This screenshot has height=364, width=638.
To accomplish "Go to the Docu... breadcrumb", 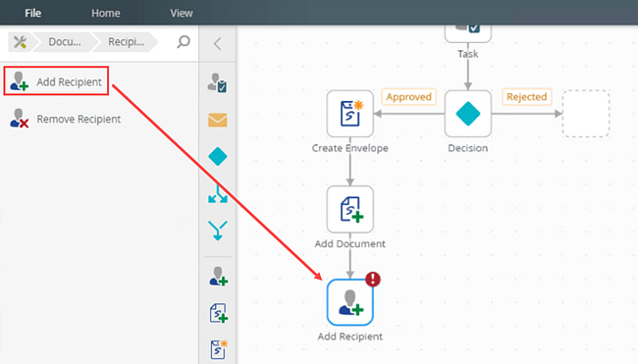I will click(x=65, y=42).
